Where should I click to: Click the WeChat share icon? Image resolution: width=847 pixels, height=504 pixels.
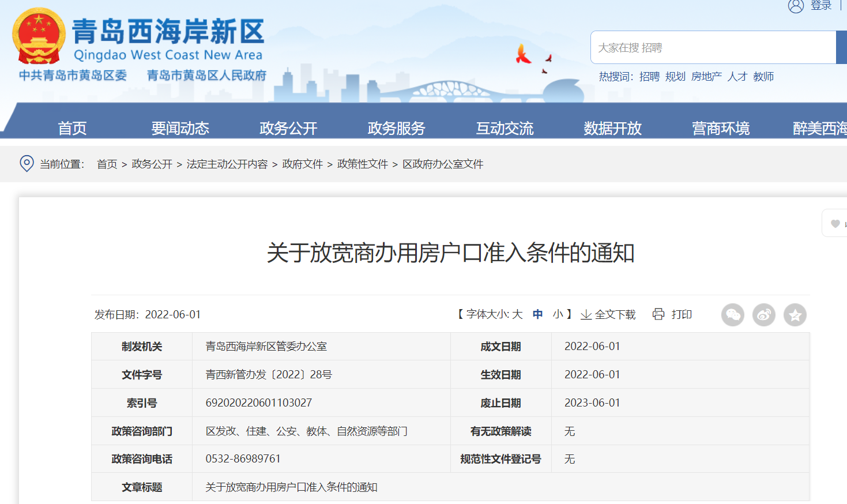click(x=732, y=315)
